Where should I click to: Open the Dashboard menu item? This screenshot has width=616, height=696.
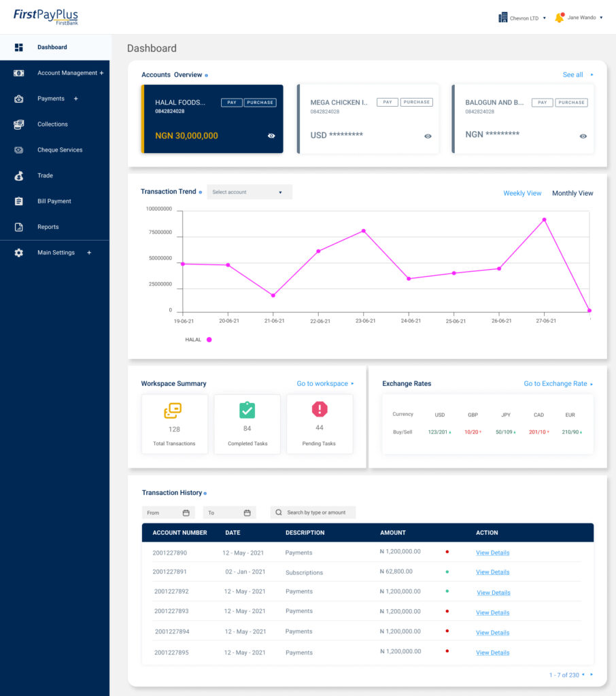pyautogui.click(x=52, y=48)
